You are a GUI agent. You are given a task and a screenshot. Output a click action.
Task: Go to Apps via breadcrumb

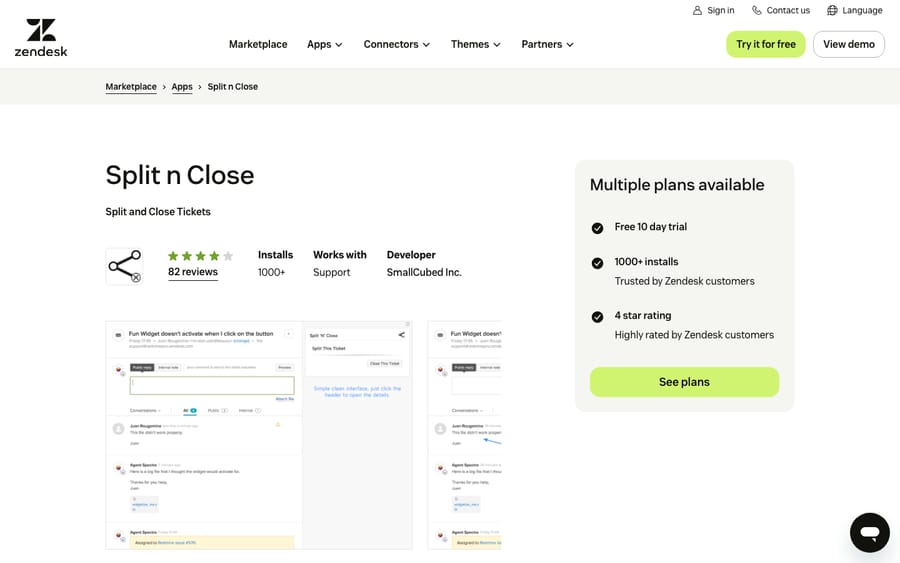(182, 87)
